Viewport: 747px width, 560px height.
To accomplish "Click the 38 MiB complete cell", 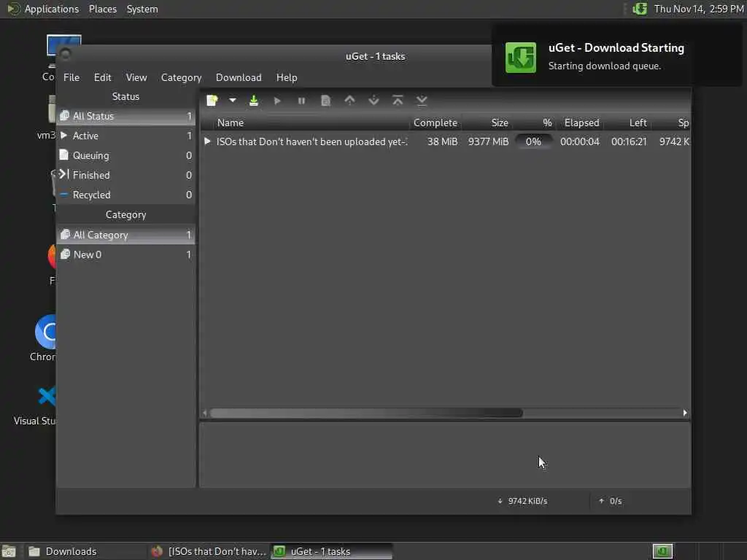I will (442, 142).
